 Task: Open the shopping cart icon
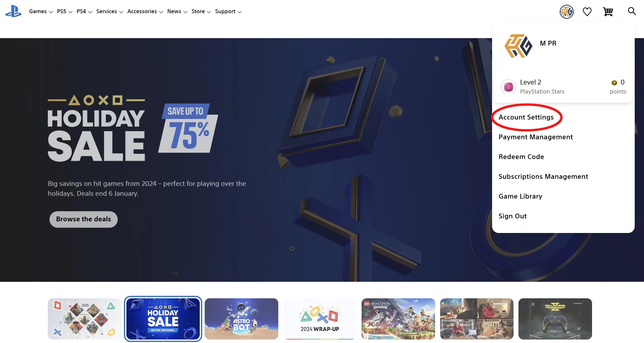click(x=608, y=12)
